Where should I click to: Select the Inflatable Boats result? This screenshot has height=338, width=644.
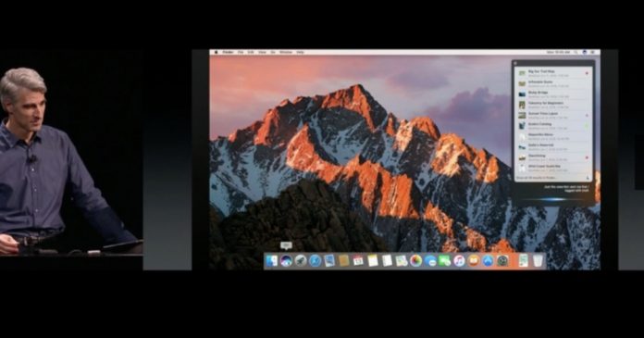point(552,83)
